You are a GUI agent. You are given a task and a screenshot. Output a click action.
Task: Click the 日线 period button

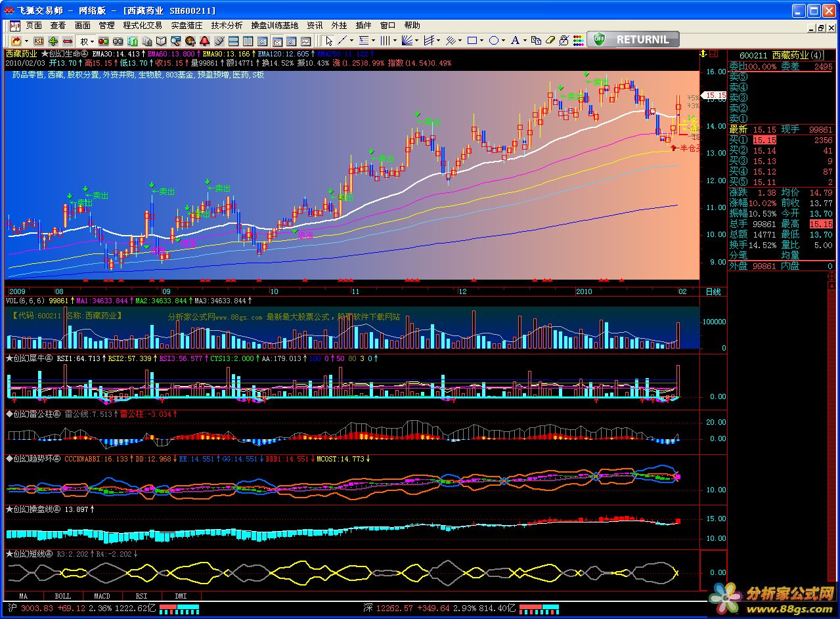pos(713,291)
